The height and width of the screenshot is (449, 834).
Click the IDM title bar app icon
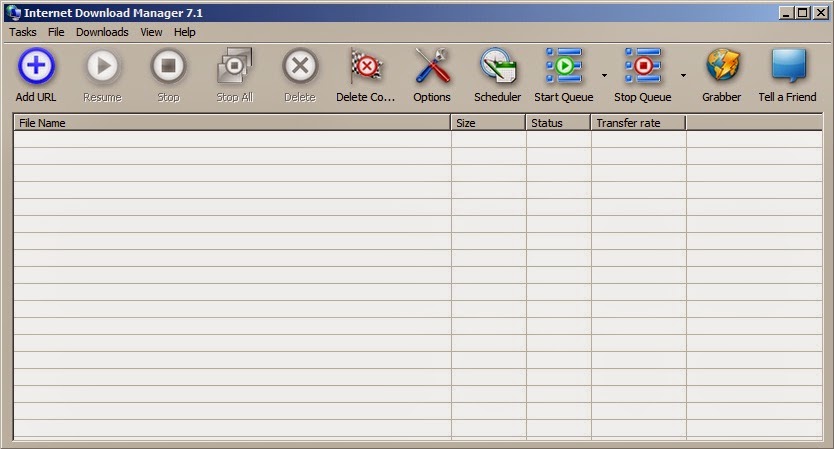click(13, 12)
